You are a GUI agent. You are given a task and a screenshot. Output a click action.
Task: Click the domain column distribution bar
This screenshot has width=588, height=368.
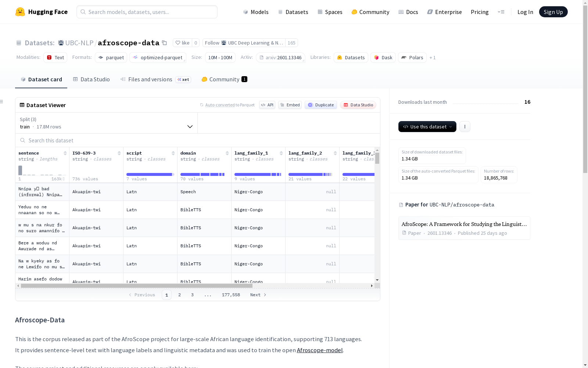click(202, 174)
